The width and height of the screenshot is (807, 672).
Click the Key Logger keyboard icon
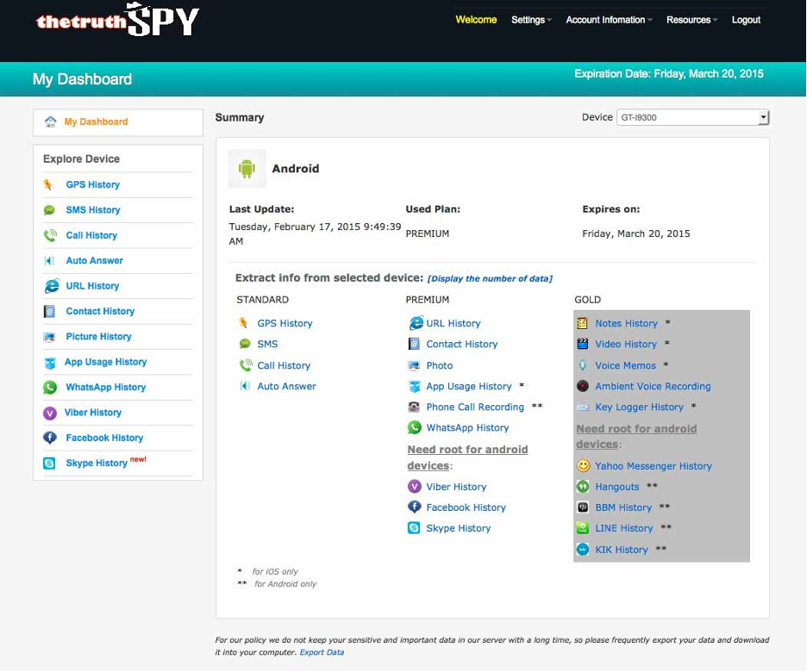coord(583,408)
